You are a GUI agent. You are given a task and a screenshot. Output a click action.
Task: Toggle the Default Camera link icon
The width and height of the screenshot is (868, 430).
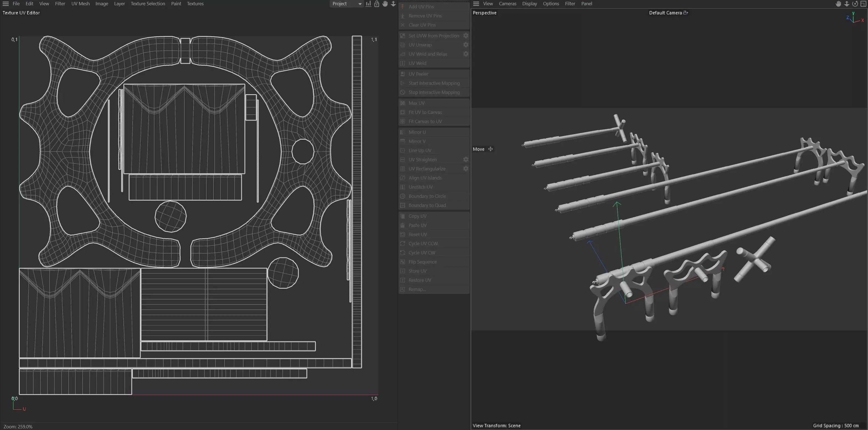[x=685, y=13]
